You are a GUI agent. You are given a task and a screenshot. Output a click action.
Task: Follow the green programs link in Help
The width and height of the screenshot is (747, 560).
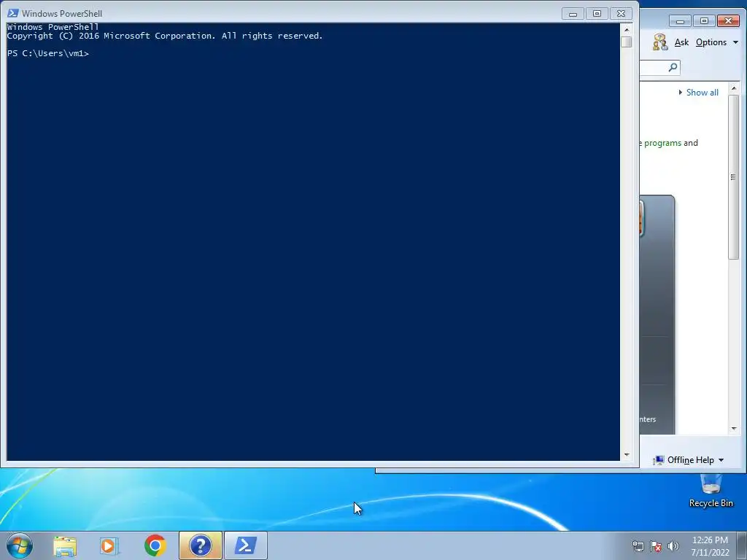coord(662,143)
